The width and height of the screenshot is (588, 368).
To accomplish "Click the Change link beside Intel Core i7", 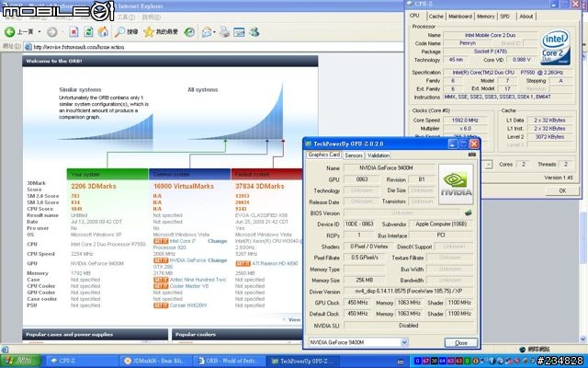I will pos(217,241).
